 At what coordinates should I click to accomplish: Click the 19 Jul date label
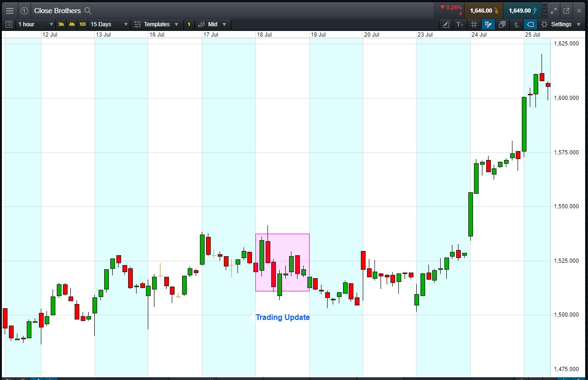(x=318, y=35)
